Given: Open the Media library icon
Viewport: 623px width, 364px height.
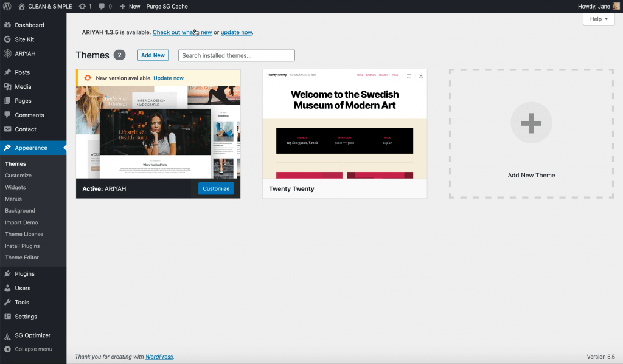Looking at the screenshot, I should pos(9,86).
